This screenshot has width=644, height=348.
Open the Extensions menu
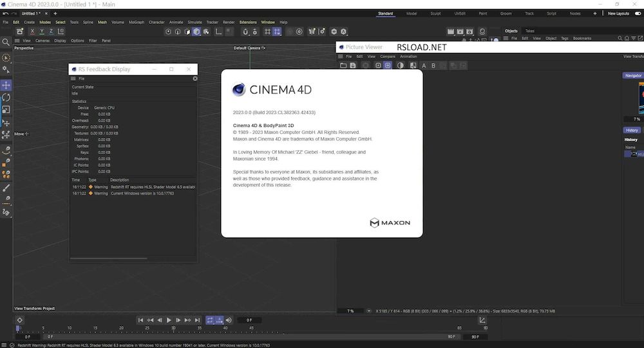[248, 22]
